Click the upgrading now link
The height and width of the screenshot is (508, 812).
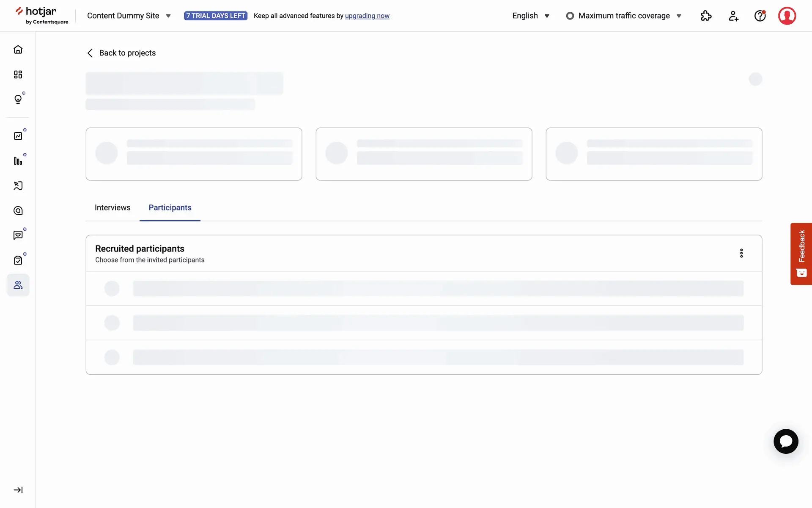pyautogui.click(x=367, y=16)
